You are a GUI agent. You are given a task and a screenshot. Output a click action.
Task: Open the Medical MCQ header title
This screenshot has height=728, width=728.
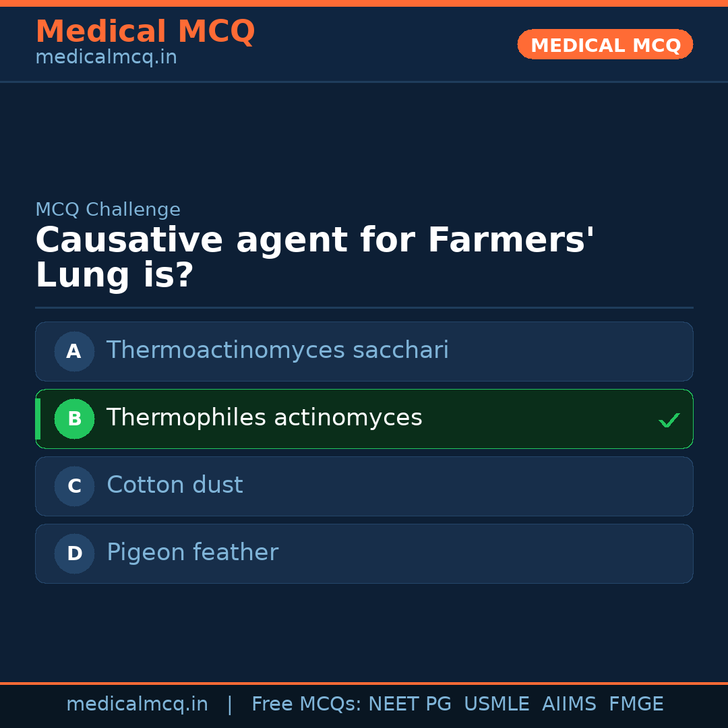coord(145,32)
